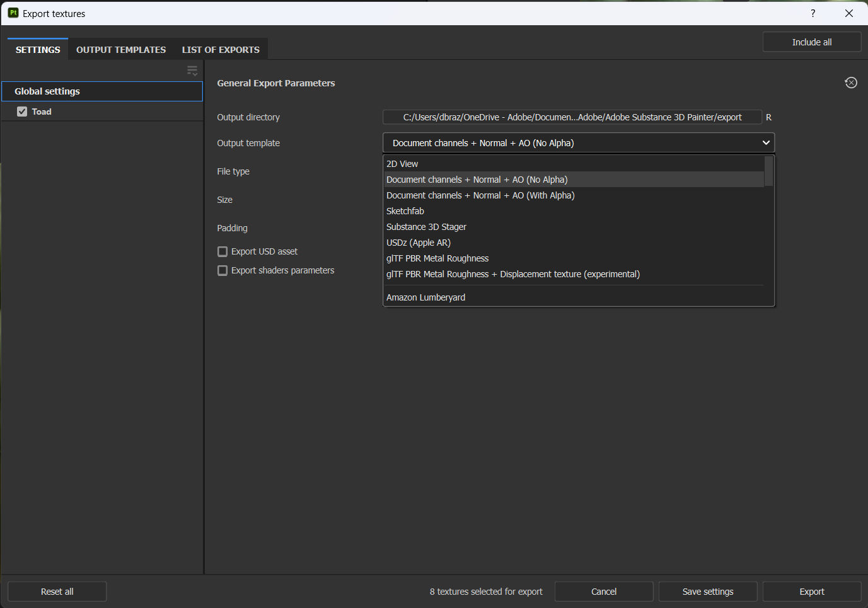Image resolution: width=868 pixels, height=608 pixels.
Task: Click the '8 textures selected for export' status text
Action: [x=486, y=592]
